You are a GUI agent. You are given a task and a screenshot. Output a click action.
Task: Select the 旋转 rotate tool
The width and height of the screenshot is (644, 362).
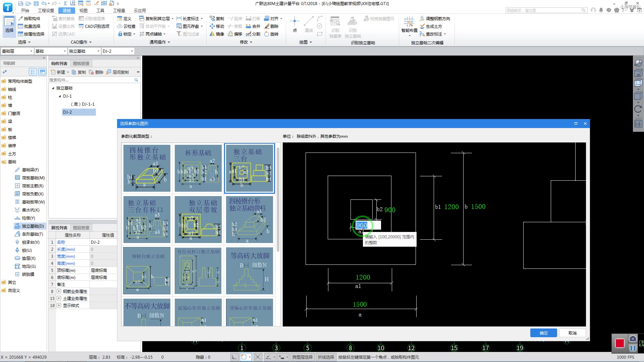[x=267, y=34]
